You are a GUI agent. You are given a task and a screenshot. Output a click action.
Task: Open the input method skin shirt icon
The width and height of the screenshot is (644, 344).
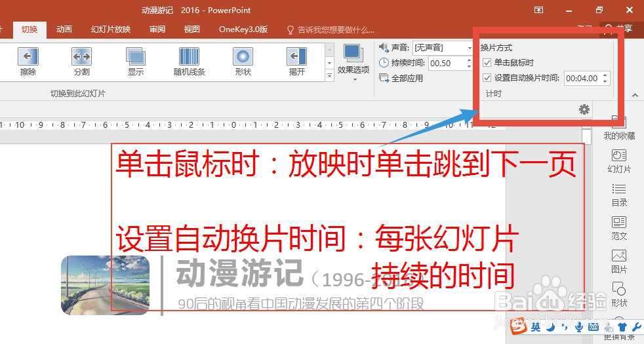coord(622,327)
